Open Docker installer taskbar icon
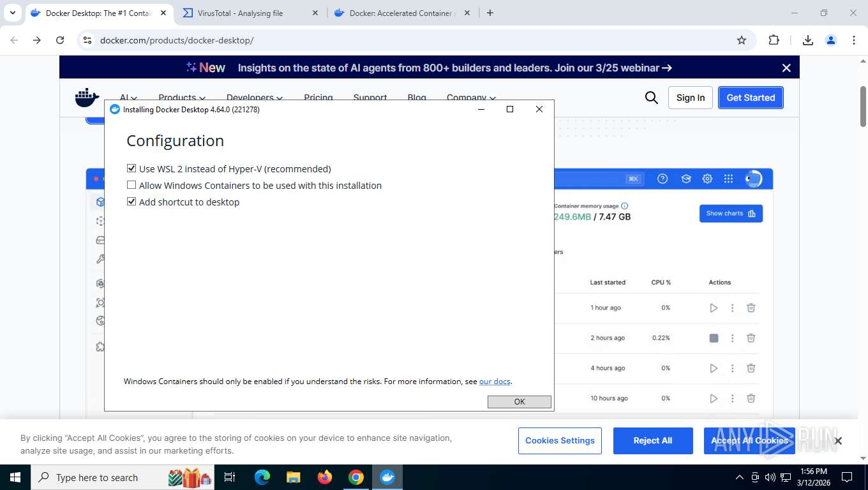Viewport: 868px width, 490px height. [x=387, y=477]
